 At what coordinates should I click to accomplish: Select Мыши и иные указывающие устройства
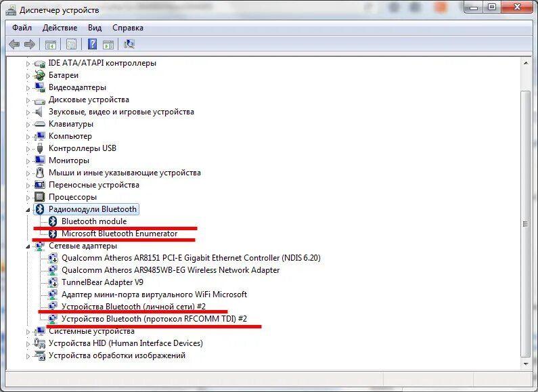click(125, 173)
